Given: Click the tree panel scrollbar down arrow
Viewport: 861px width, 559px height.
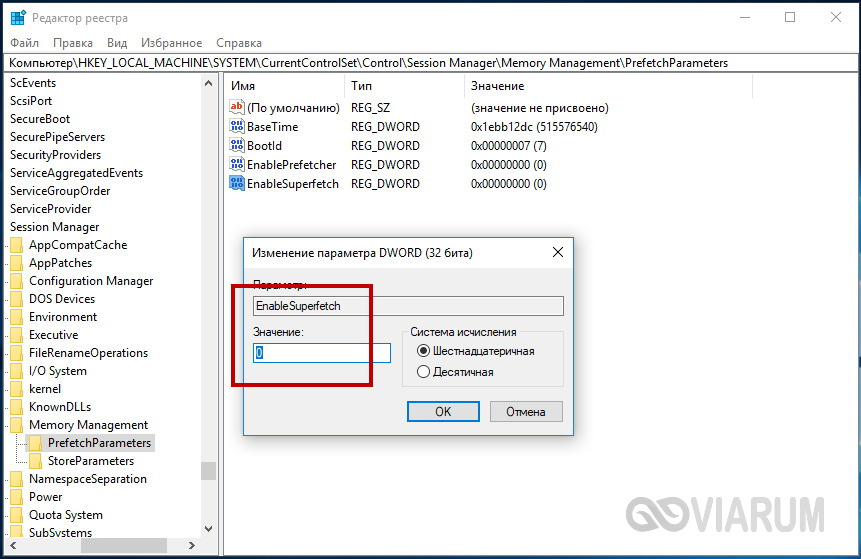Looking at the screenshot, I should pyautogui.click(x=208, y=529).
